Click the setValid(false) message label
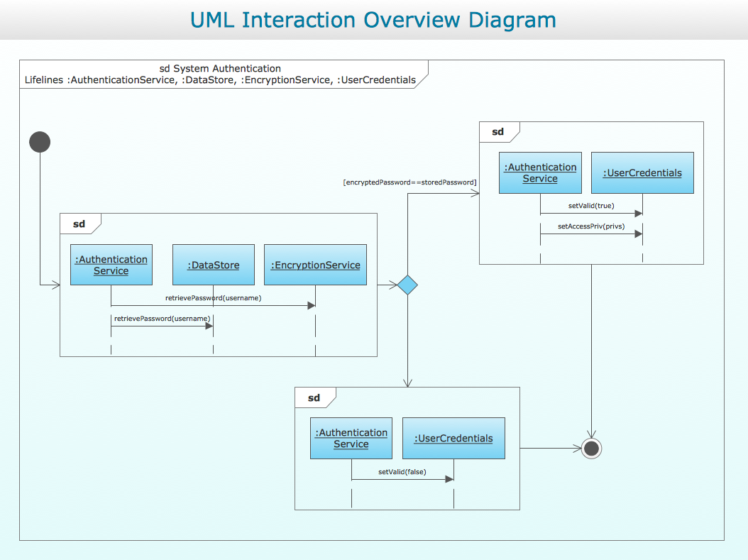This screenshot has width=748, height=560. click(402, 472)
